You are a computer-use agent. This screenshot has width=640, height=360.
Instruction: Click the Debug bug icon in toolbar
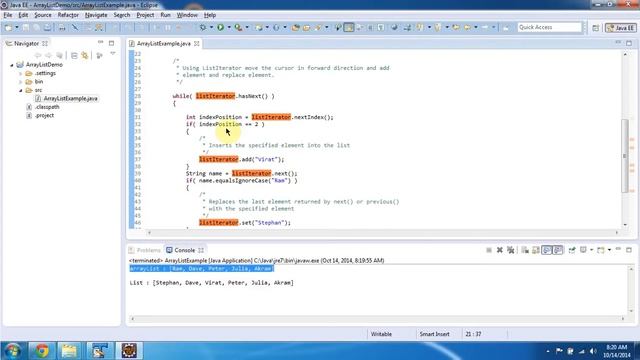[x=203, y=27]
